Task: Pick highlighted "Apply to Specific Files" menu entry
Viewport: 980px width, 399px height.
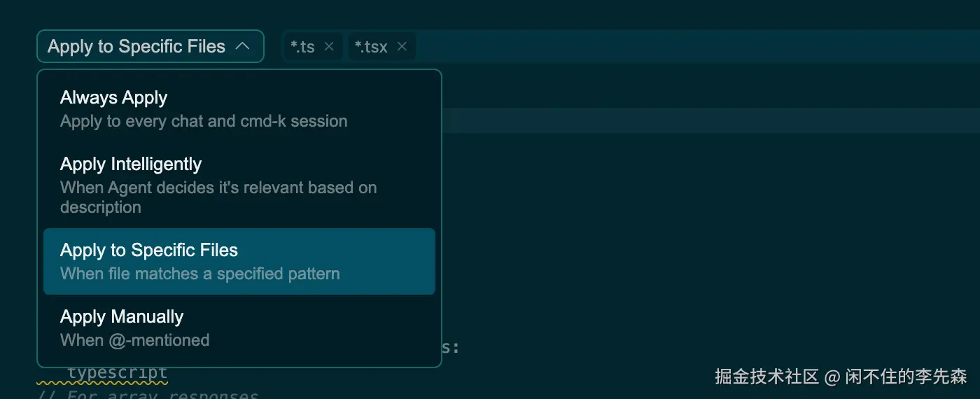Action: click(x=149, y=251)
